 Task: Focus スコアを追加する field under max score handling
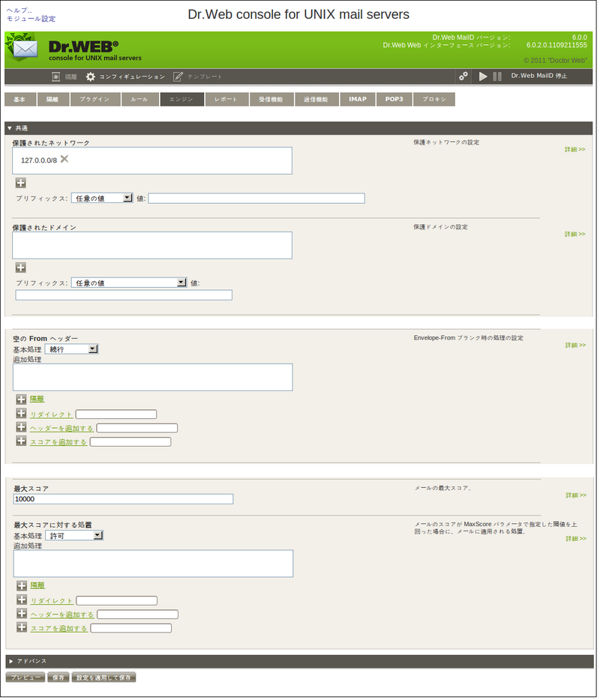point(131,628)
